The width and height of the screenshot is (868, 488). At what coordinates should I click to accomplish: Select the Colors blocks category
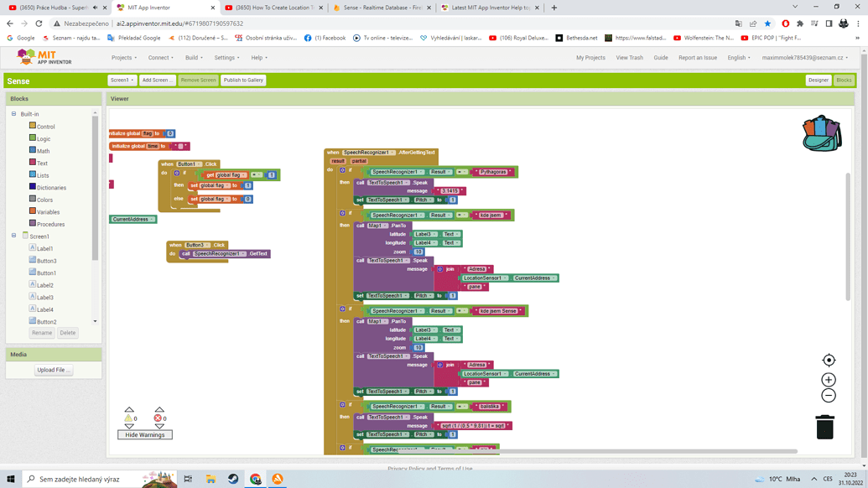tap(44, 200)
